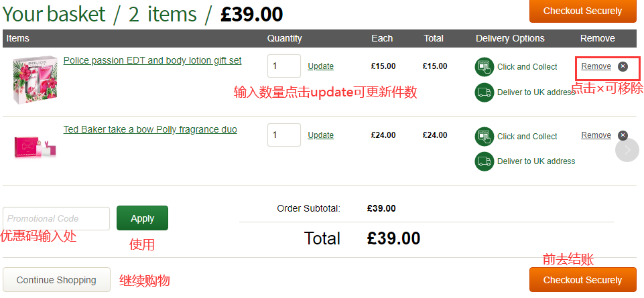The height and width of the screenshot is (298, 644).
Task: Click the Police passion EDT gift set link
Action: [x=152, y=61]
